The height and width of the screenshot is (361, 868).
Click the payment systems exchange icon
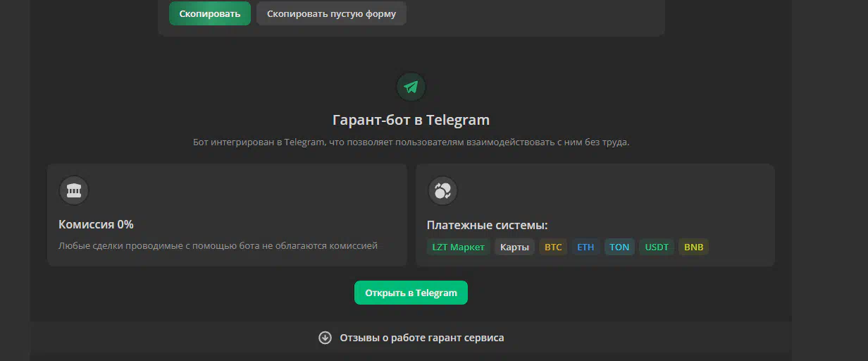pyautogui.click(x=442, y=190)
